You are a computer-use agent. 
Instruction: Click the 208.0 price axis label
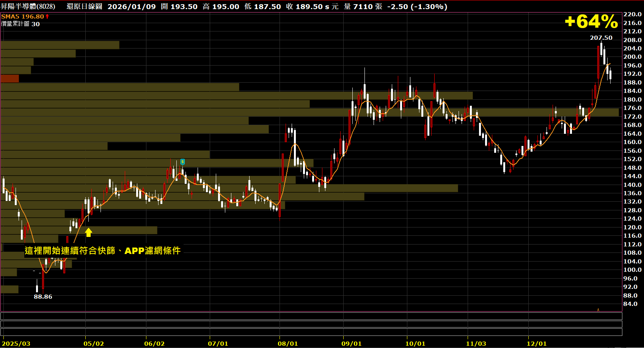click(633, 40)
